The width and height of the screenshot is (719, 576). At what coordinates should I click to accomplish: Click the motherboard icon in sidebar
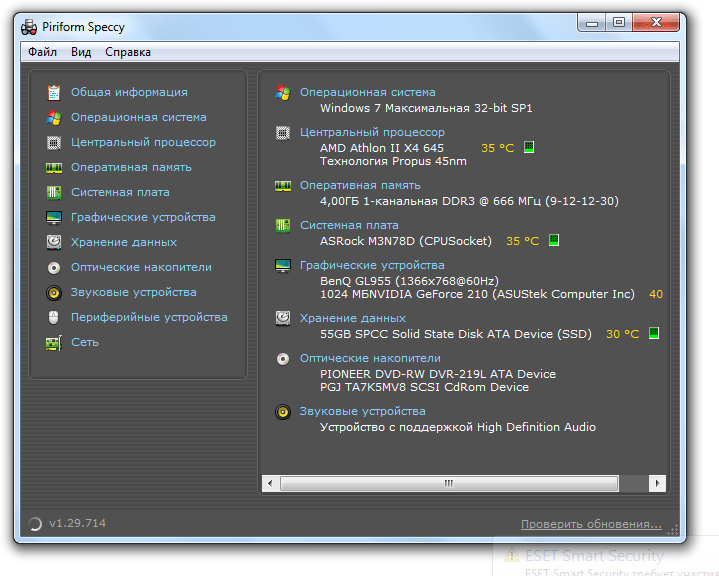tap(54, 193)
